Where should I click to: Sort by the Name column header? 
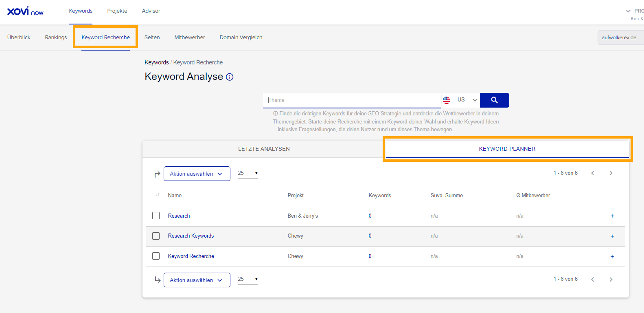click(x=175, y=196)
